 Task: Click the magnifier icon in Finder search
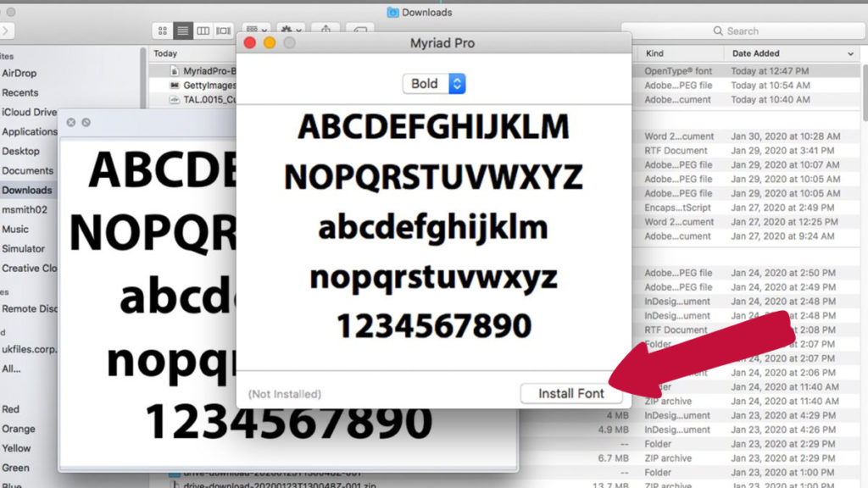coord(718,31)
